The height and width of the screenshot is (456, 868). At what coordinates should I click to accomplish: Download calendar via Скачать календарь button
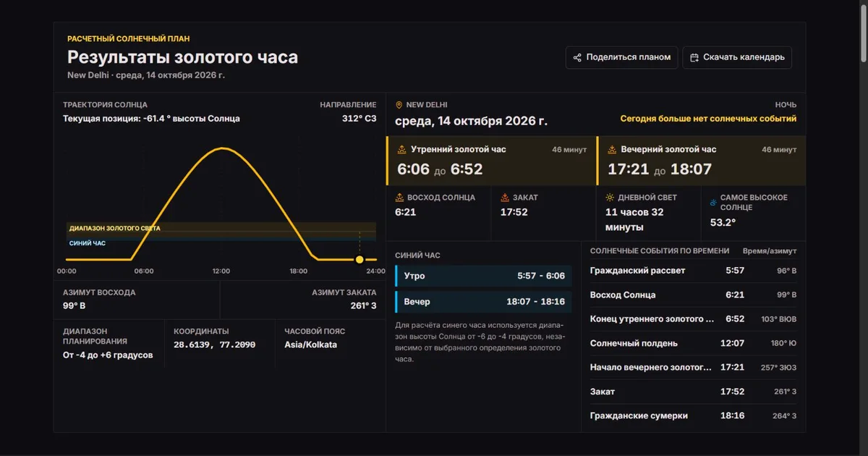tap(737, 58)
